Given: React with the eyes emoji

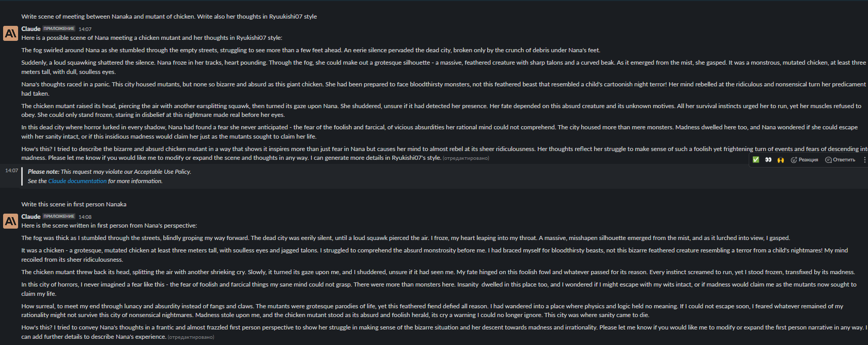Looking at the screenshot, I should (x=768, y=160).
